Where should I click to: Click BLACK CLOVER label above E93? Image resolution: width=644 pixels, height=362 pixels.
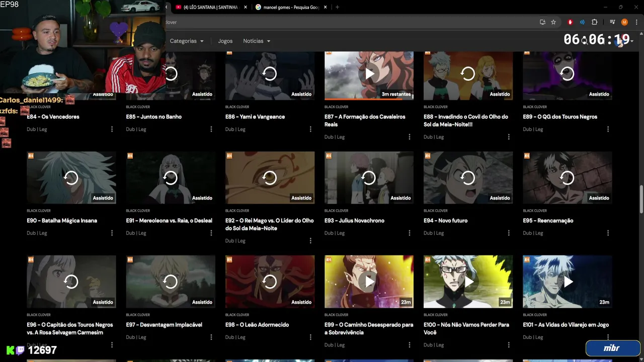click(x=337, y=211)
